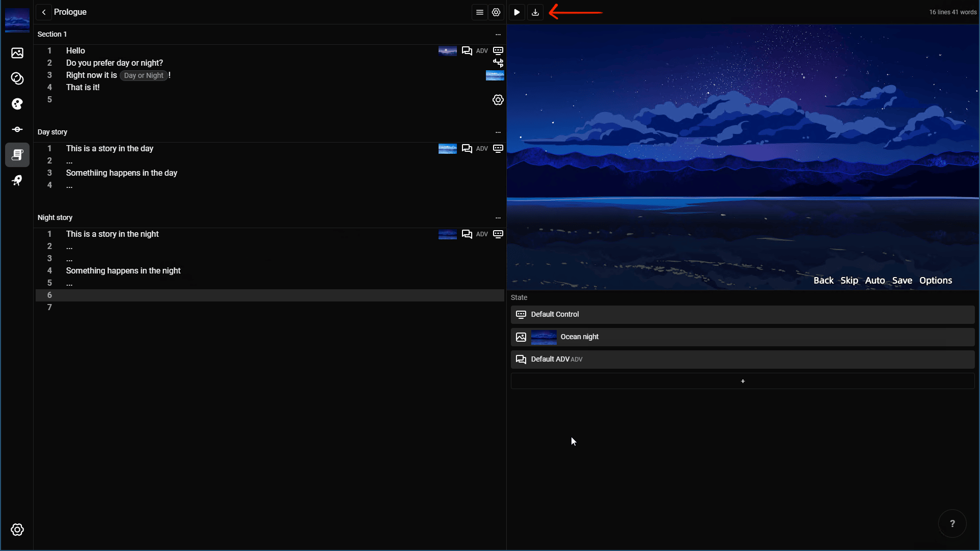
Task: Click the play preview button
Action: click(x=516, y=12)
